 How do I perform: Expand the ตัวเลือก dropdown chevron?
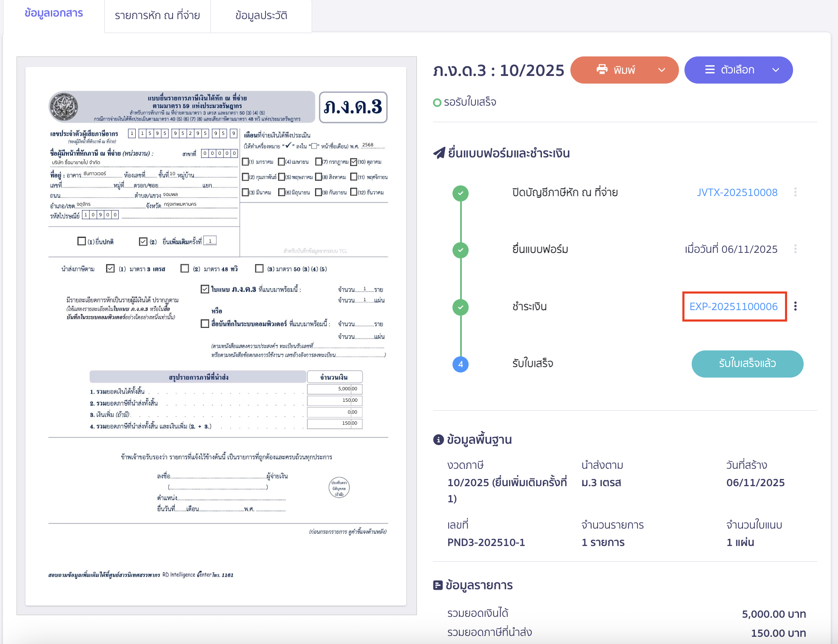[x=777, y=70]
